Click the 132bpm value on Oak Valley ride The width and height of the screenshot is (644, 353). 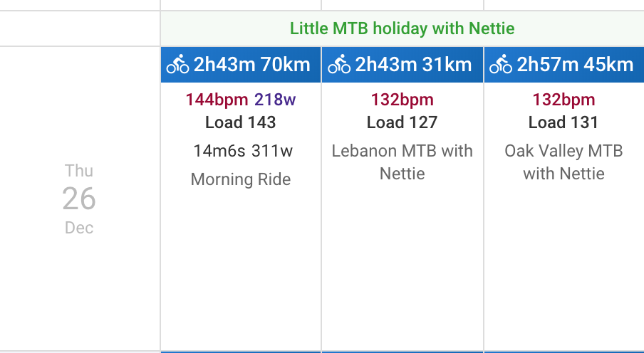click(x=563, y=100)
